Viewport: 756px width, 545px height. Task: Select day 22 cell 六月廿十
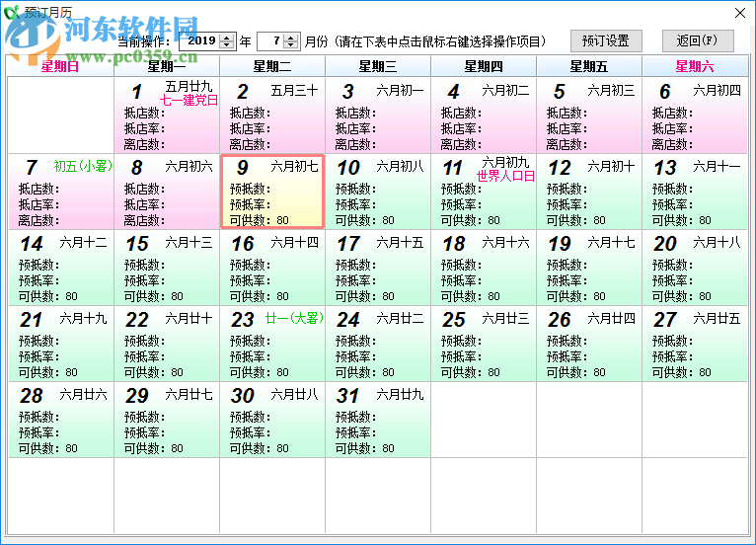167,344
